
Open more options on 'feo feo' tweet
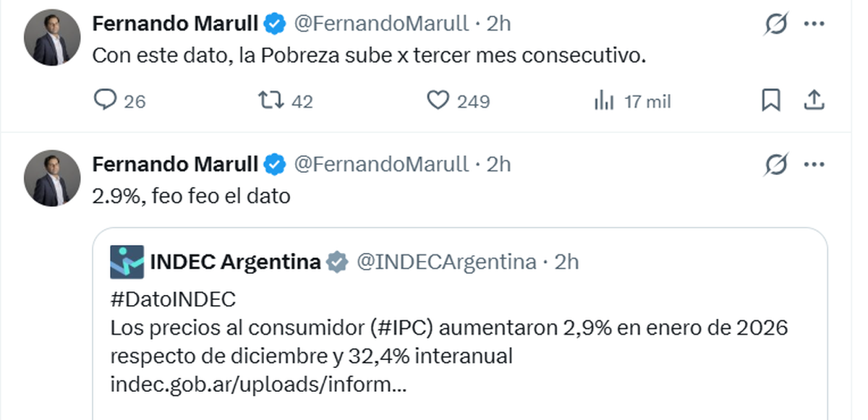pyautogui.click(x=814, y=166)
